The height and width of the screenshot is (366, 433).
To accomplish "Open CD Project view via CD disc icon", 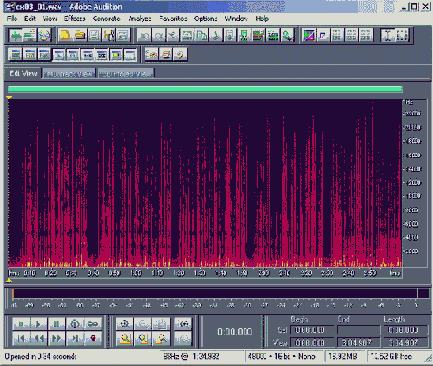I will (45, 35).
